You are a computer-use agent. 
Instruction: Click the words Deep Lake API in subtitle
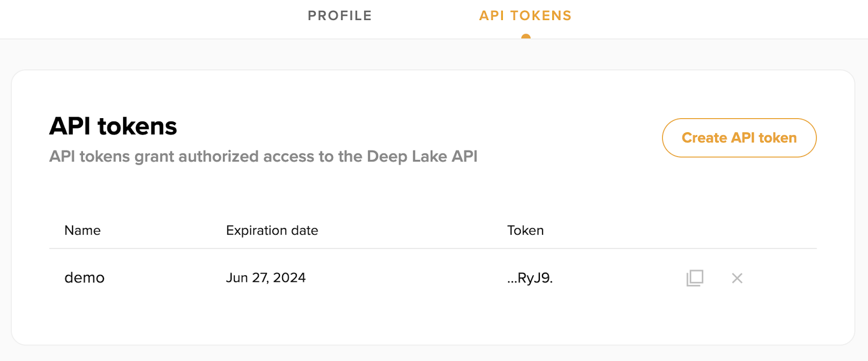422,157
